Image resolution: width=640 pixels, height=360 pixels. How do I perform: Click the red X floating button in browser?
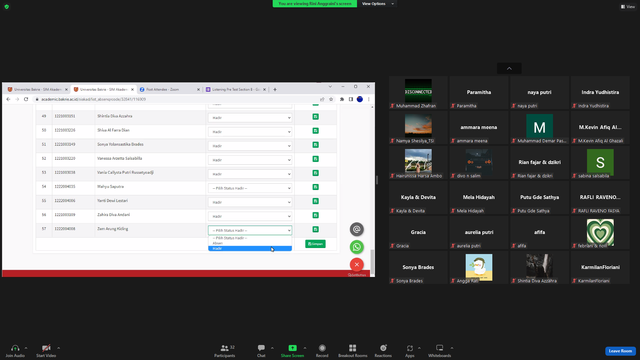tap(357, 264)
